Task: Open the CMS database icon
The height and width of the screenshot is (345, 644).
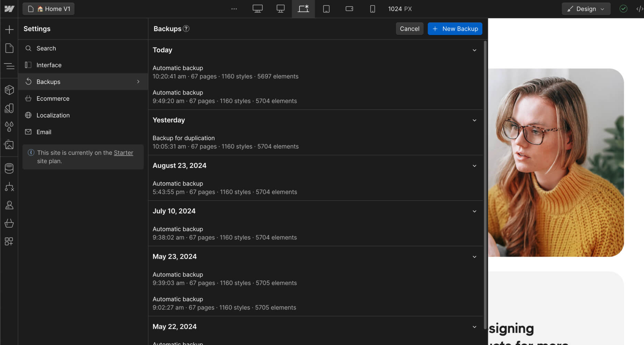Action: [x=9, y=168]
